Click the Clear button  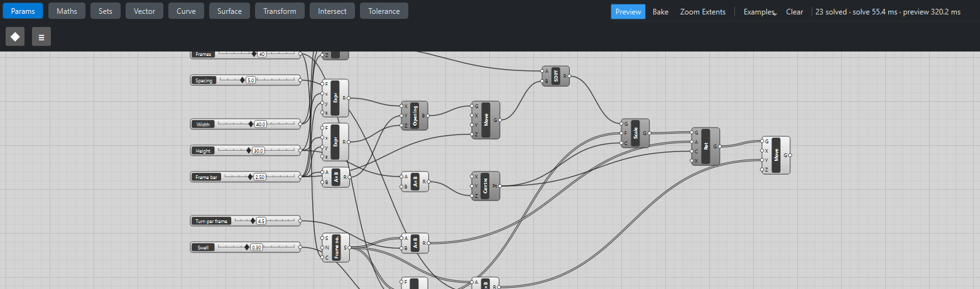pos(795,11)
